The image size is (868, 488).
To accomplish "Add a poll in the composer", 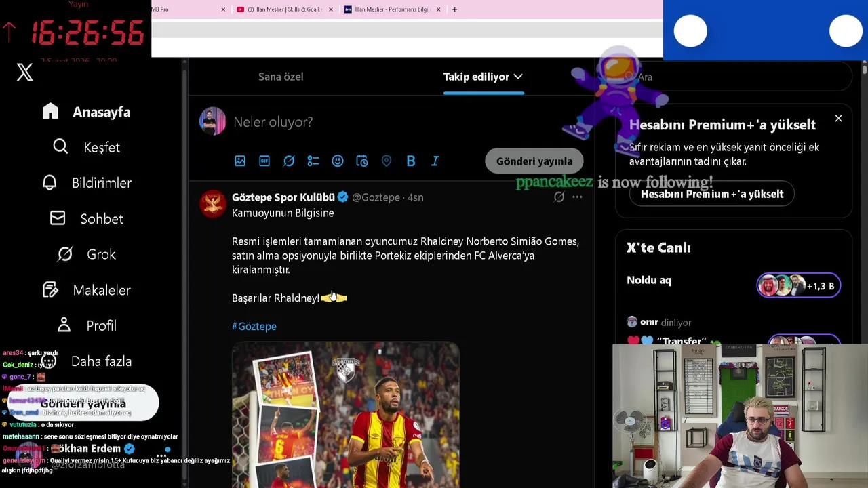I will click(x=313, y=161).
